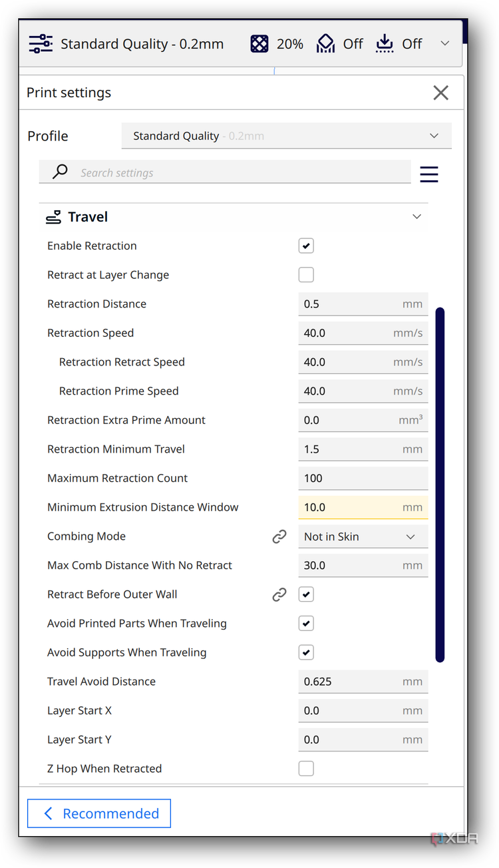The image size is (499, 868).
Task: Click the Maximum Retraction Count label
Action: [x=117, y=478]
